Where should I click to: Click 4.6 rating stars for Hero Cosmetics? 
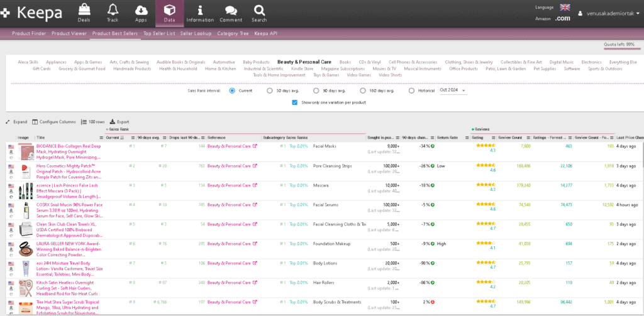pyautogui.click(x=486, y=165)
